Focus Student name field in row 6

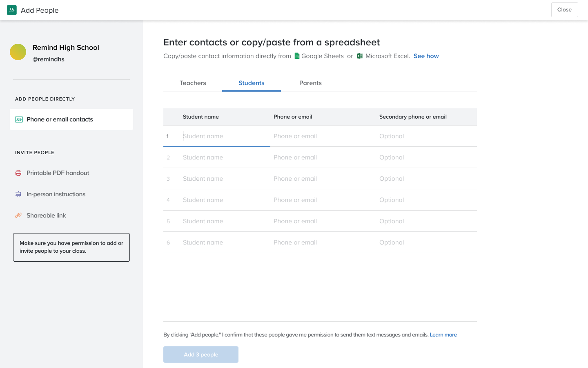[x=225, y=242]
